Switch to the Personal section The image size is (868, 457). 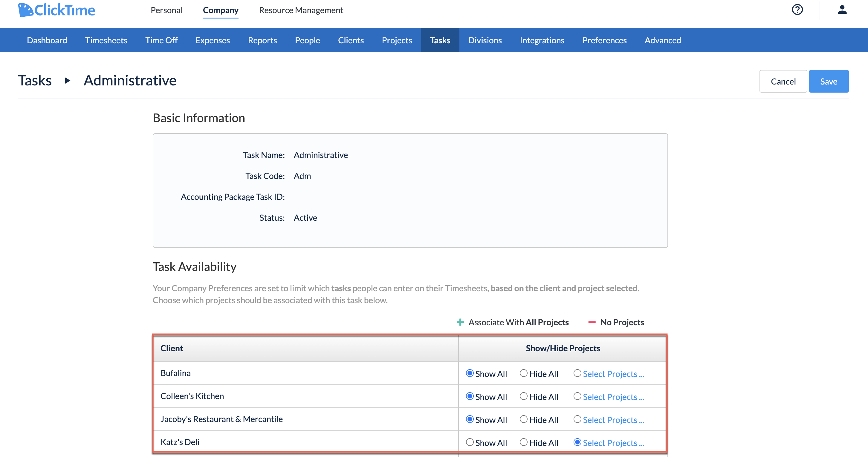point(166,10)
